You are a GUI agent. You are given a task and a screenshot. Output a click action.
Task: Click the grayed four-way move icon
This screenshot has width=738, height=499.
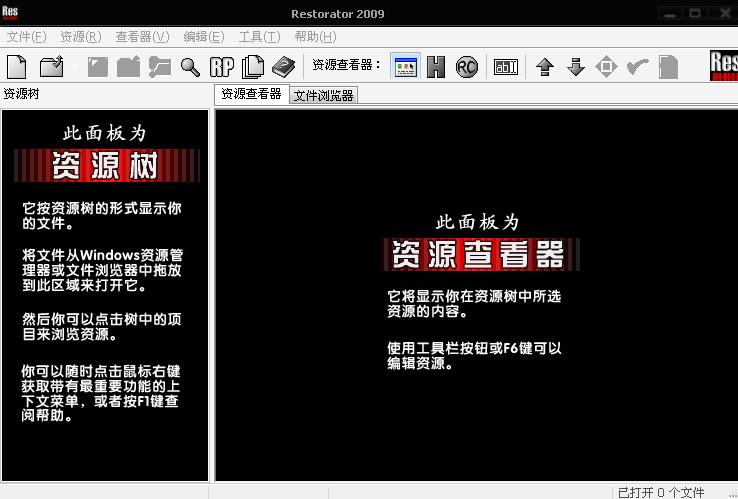(x=606, y=67)
